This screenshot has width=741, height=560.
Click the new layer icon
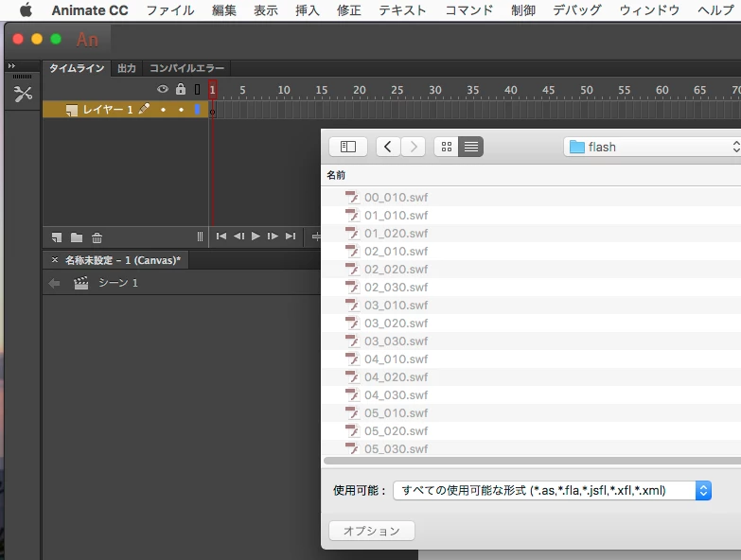(57, 237)
